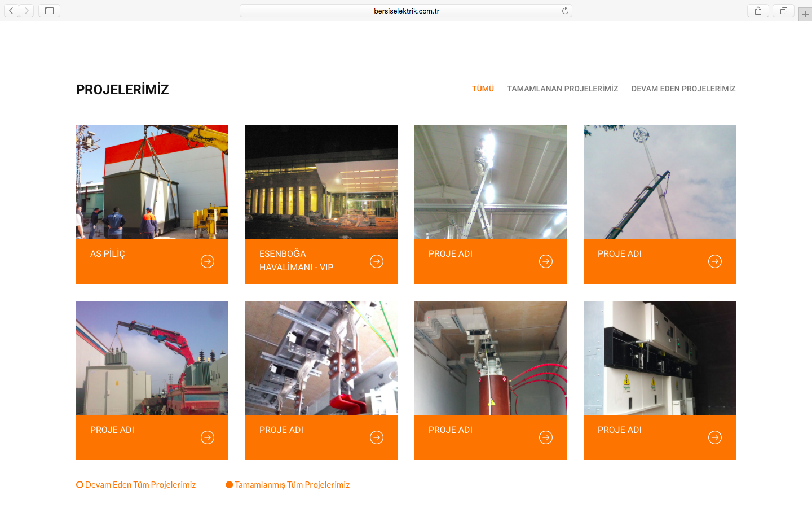Click the bersiselektrik.com.tr address bar
The height and width of the screenshot is (508, 812).
click(406, 11)
